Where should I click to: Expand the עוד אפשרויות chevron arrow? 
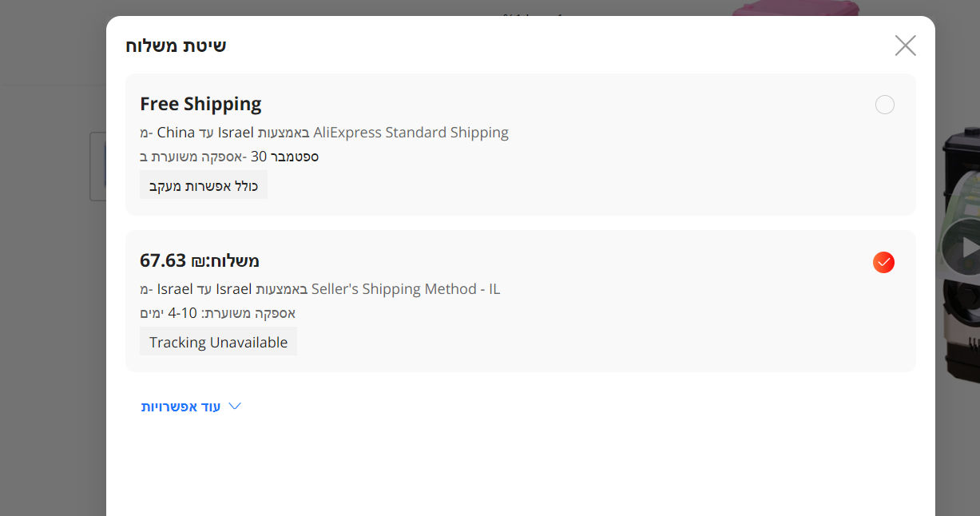[x=235, y=407]
